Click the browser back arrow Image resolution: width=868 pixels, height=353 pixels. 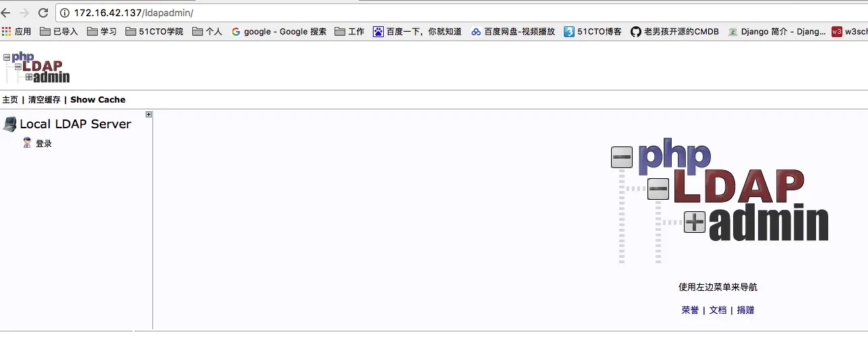coord(5,13)
